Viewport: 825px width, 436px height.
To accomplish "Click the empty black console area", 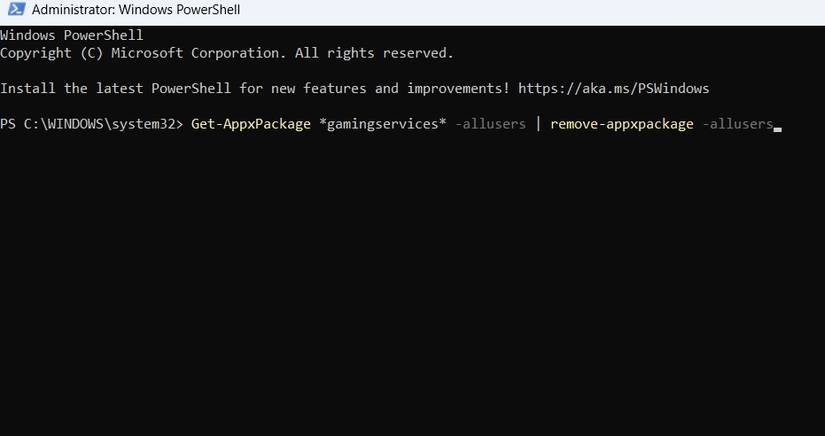I will [400, 300].
